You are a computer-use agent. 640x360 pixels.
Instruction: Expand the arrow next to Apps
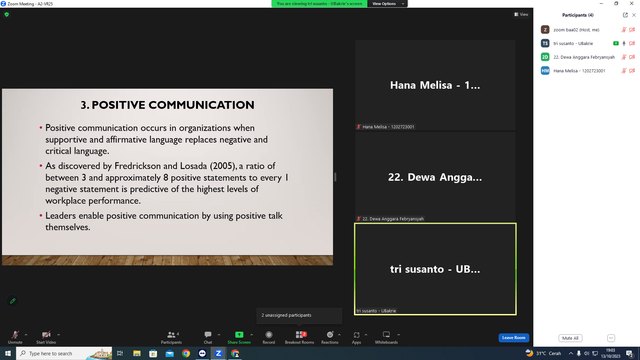[x=366, y=335]
